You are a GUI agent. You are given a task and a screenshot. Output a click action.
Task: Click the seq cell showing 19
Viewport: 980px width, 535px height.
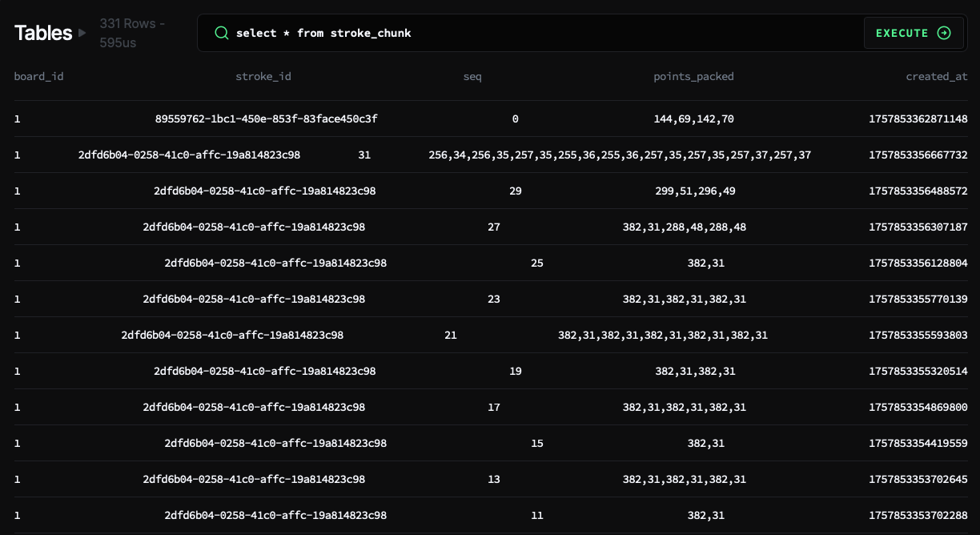(515, 372)
